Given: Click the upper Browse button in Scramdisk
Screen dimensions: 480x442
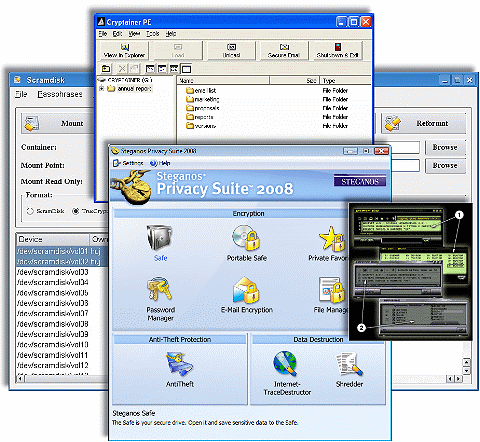Looking at the screenshot, I should point(445,147).
